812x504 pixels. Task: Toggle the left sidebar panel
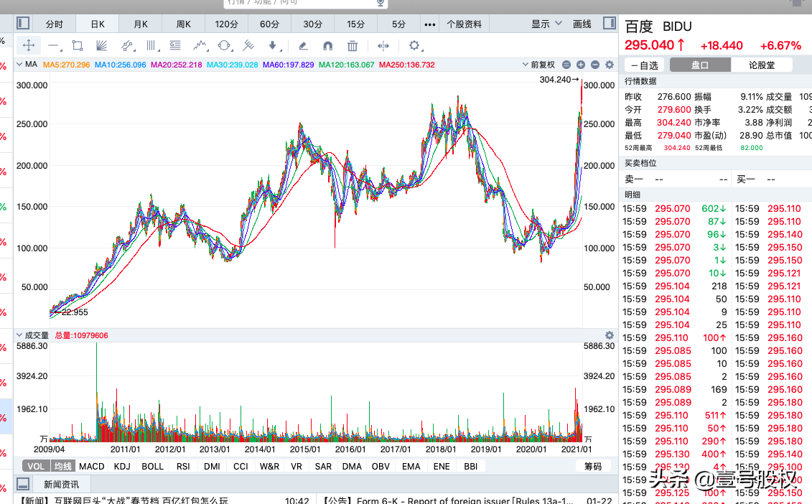click(23, 24)
